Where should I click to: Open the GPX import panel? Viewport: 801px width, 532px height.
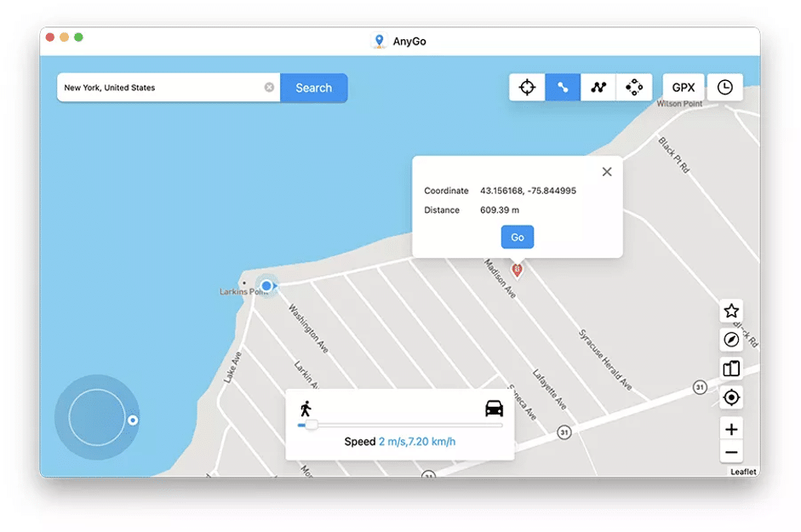coord(684,87)
